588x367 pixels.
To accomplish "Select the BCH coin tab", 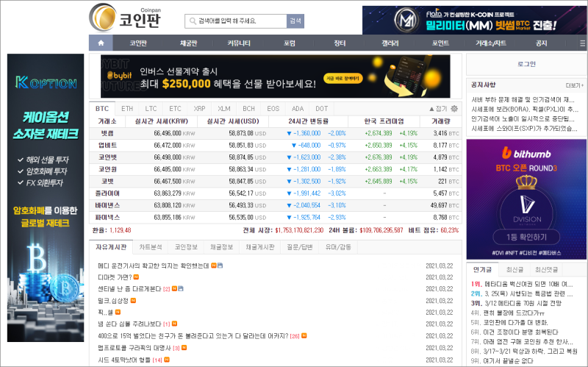I will pyautogui.click(x=248, y=109).
